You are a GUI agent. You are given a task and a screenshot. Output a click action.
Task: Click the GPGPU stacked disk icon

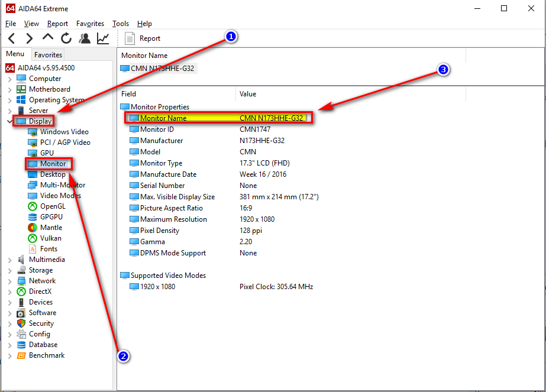pos(33,217)
